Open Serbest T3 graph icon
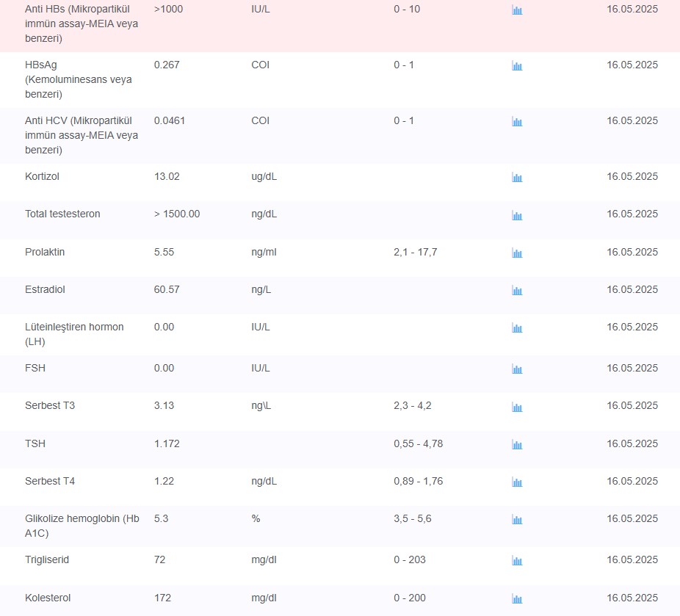Image resolution: width=680 pixels, height=616 pixels. (x=517, y=407)
